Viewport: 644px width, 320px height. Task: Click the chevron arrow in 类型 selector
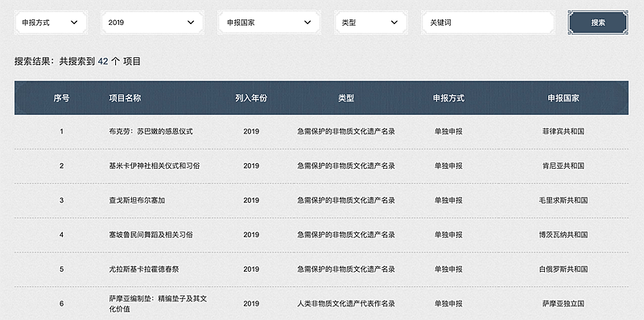tap(394, 23)
